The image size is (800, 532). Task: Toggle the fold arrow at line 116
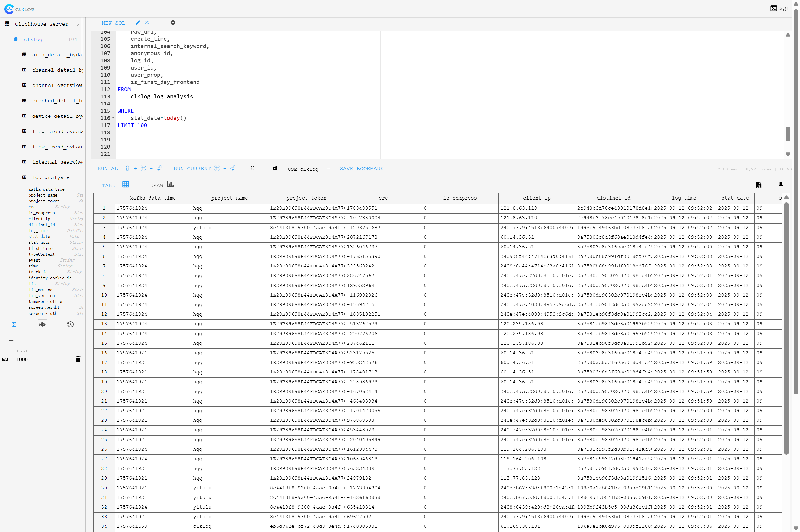[x=113, y=118]
